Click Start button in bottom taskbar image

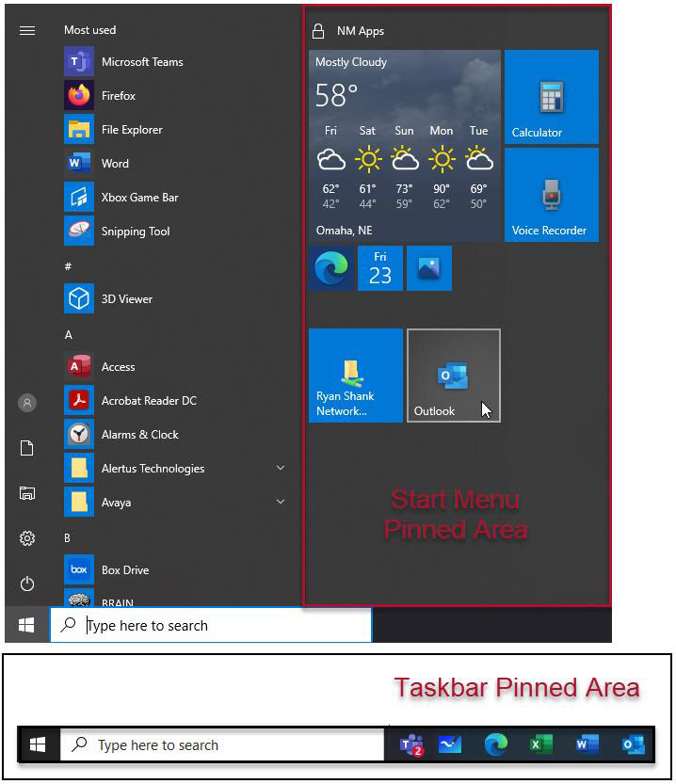point(39,744)
